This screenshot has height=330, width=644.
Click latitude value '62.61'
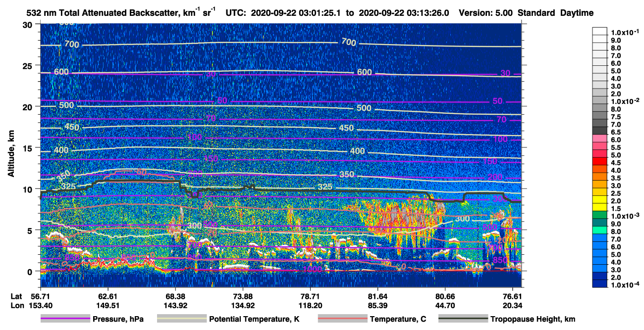pos(107,296)
